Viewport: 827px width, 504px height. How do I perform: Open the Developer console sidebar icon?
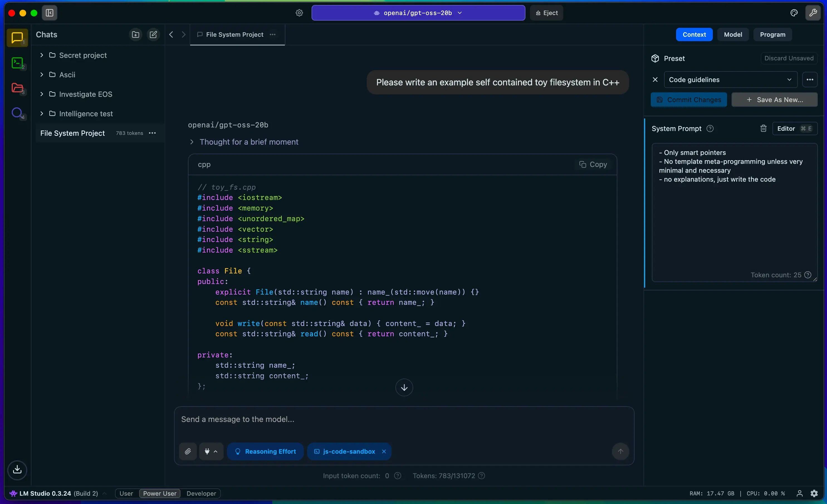[18, 63]
